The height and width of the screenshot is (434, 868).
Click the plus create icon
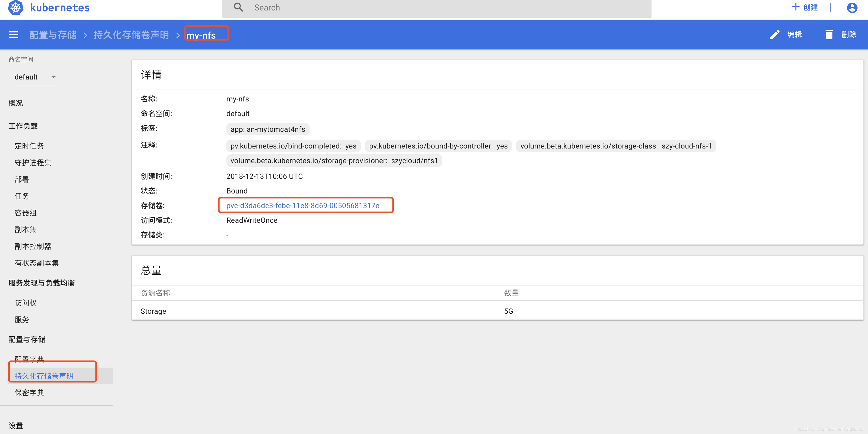point(796,7)
